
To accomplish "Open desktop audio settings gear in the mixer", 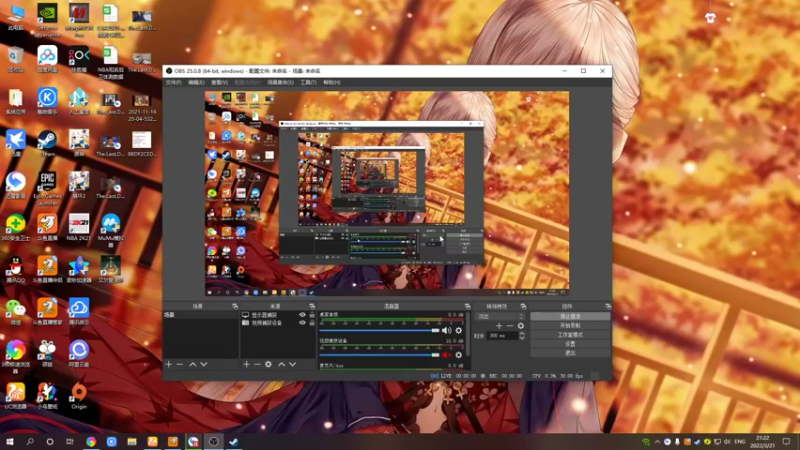I will point(459,331).
